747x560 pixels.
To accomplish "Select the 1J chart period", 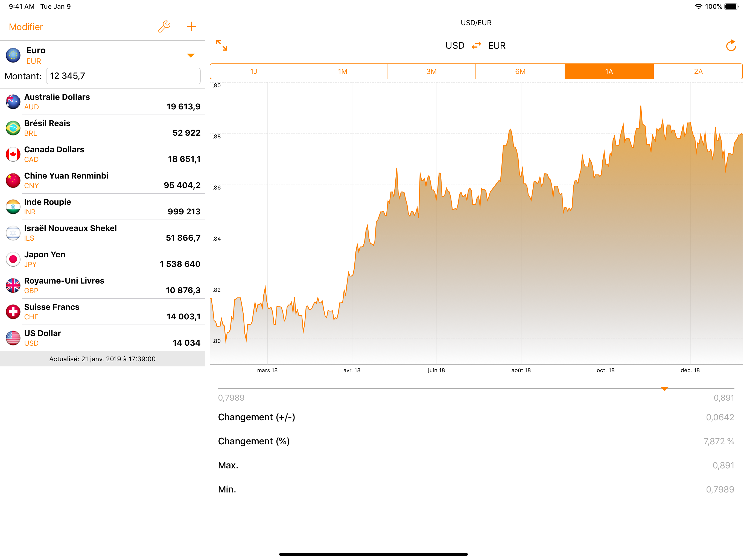I will [254, 72].
